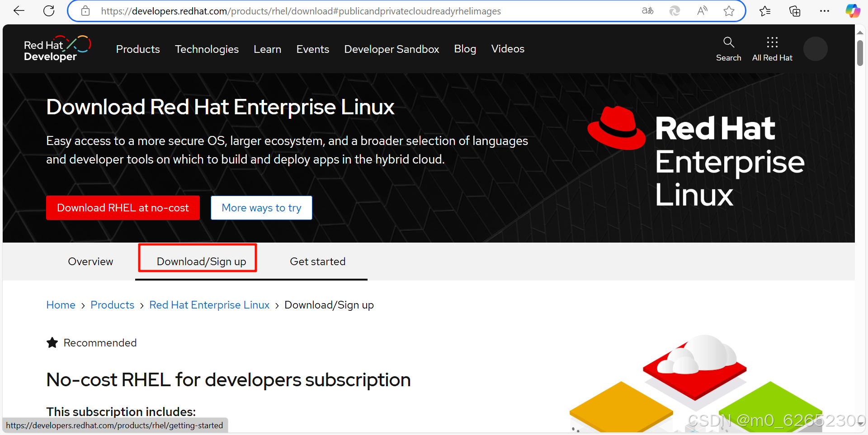
Task: Reload the page with refresh icon
Action: coord(49,11)
